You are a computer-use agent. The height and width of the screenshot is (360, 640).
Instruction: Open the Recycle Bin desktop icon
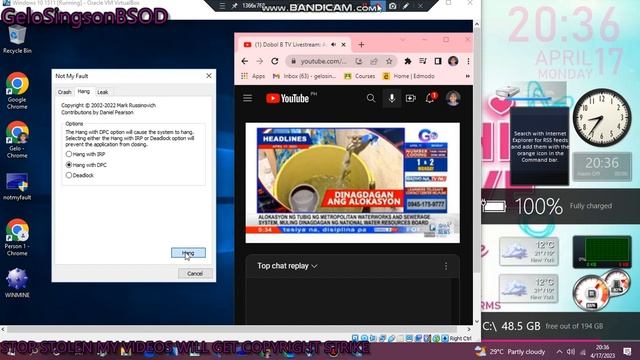coord(17,39)
